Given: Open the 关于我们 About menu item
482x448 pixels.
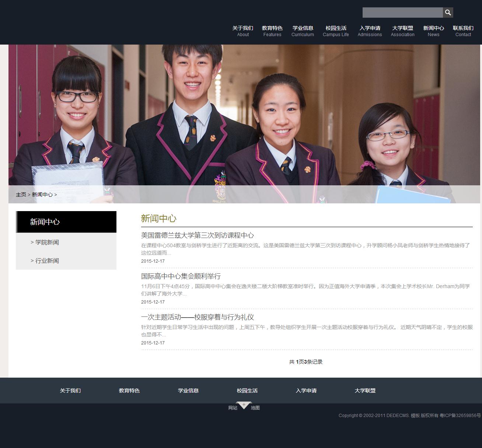Looking at the screenshot, I should coord(242,31).
